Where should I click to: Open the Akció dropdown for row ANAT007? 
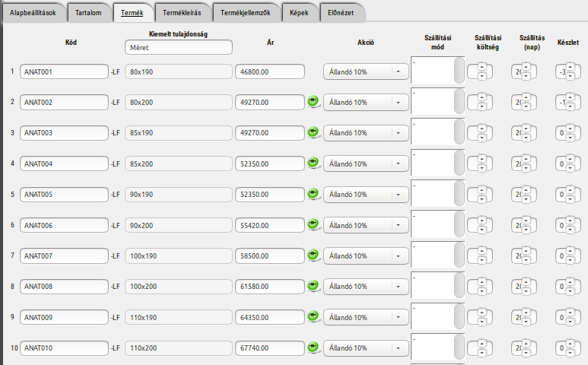[x=366, y=256]
